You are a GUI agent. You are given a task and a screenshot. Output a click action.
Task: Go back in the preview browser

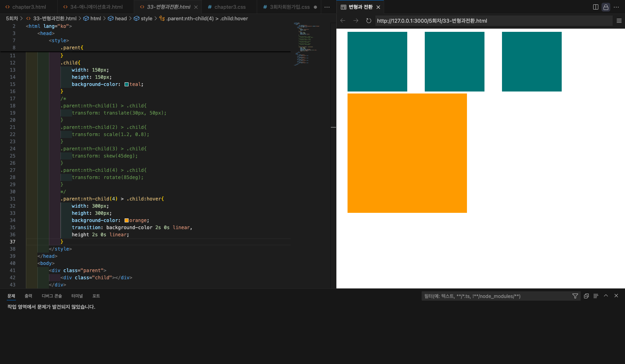click(x=343, y=21)
